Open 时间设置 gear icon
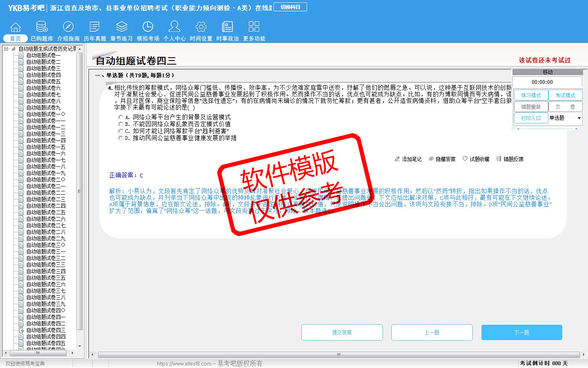 (201, 27)
